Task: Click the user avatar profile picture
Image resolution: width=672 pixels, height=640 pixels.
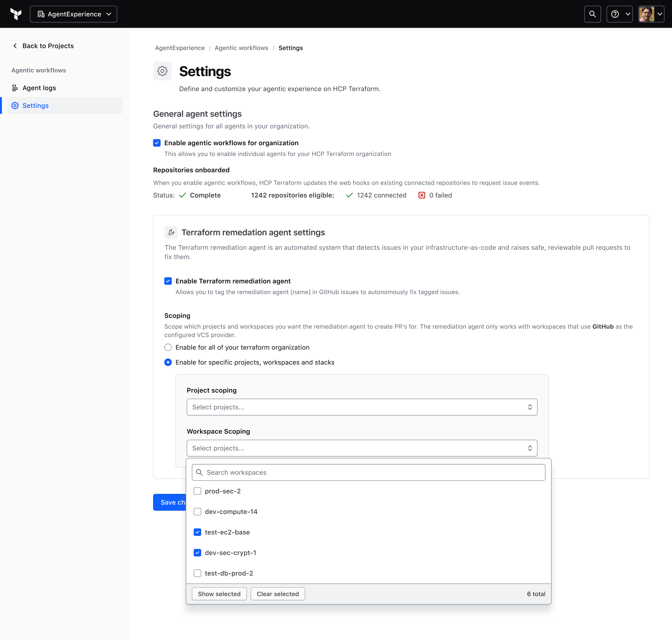Action: pos(646,14)
